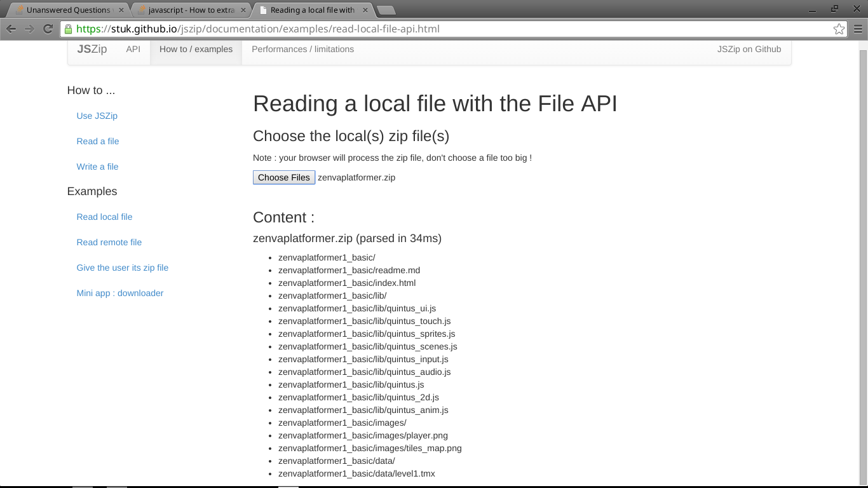This screenshot has width=868, height=488.
Task: Click the selected file name zenvaplatformer.zip
Action: point(356,177)
